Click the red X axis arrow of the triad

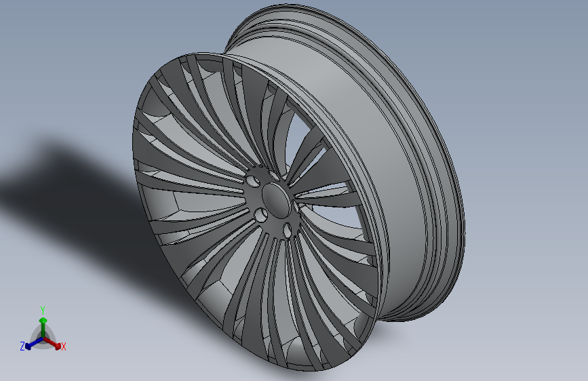click(52, 343)
